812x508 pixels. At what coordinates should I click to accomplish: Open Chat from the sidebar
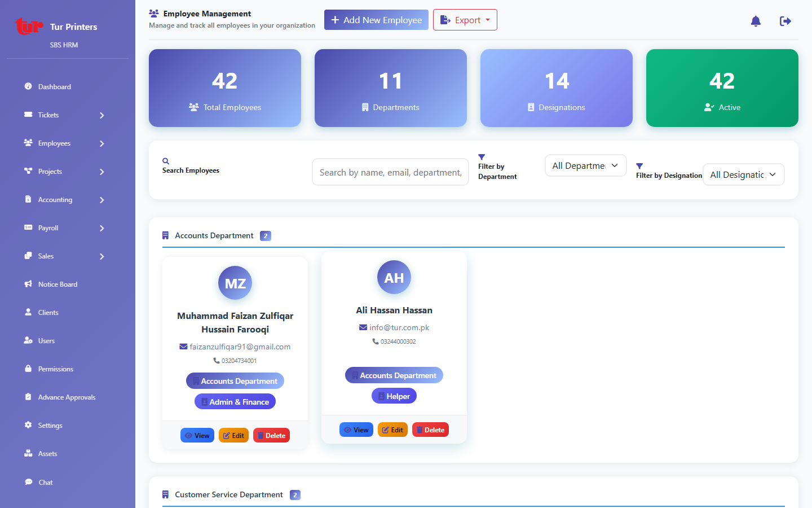45,483
